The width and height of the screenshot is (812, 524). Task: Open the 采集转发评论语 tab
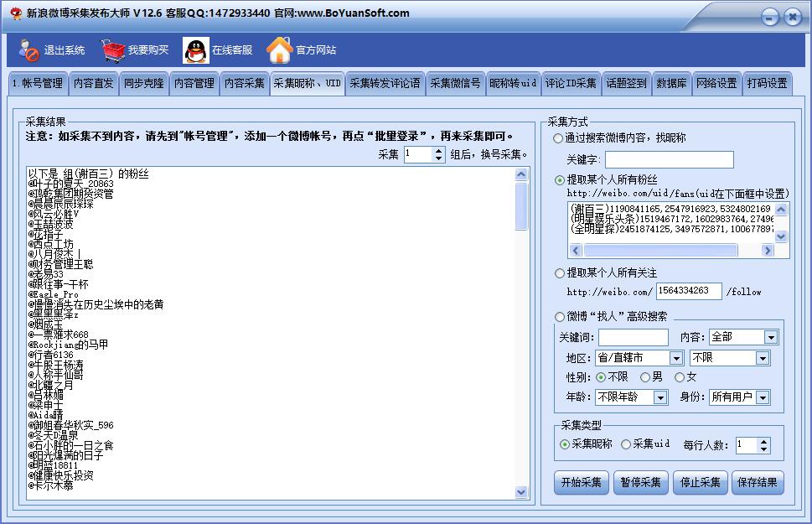pos(385,84)
